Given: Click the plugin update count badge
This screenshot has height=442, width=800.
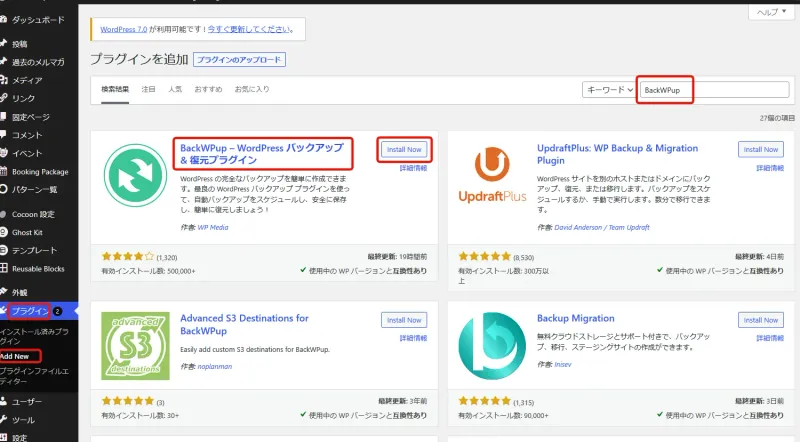Looking at the screenshot, I should 58,311.
